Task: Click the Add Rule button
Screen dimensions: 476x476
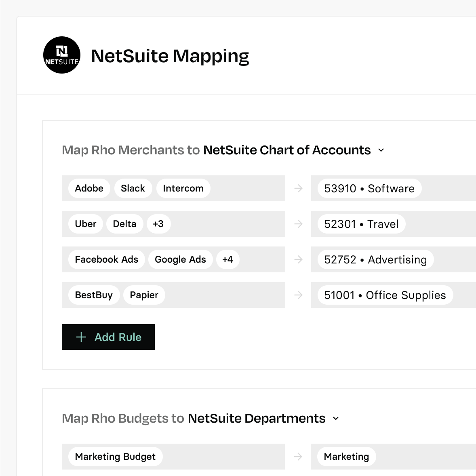Action: pos(108,337)
